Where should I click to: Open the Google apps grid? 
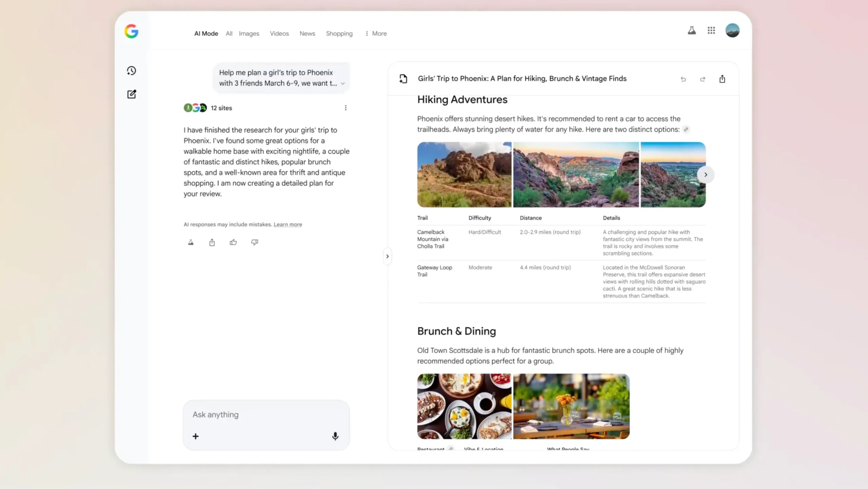point(711,30)
